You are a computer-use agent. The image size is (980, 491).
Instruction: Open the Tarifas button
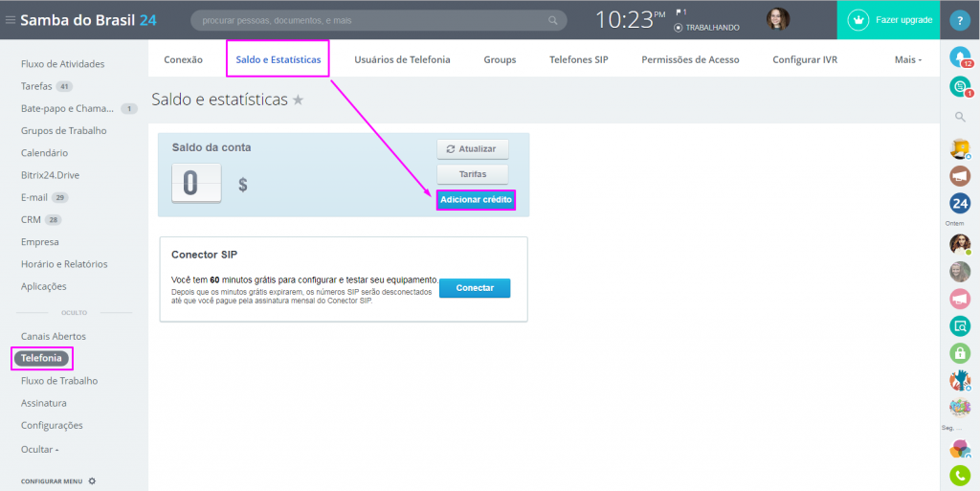click(x=473, y=174)
